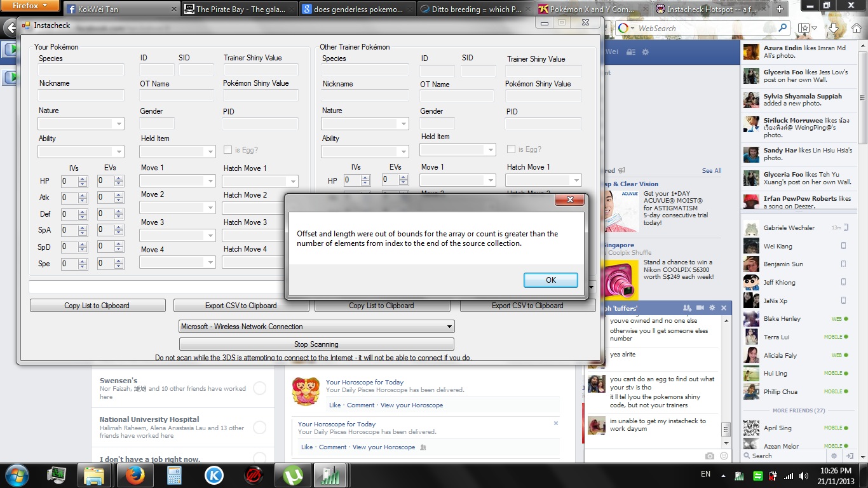Click the Species field under Your Pokémon
This screenshot has height=488, width=868.
pyautogui.click(x=81, y=70)
